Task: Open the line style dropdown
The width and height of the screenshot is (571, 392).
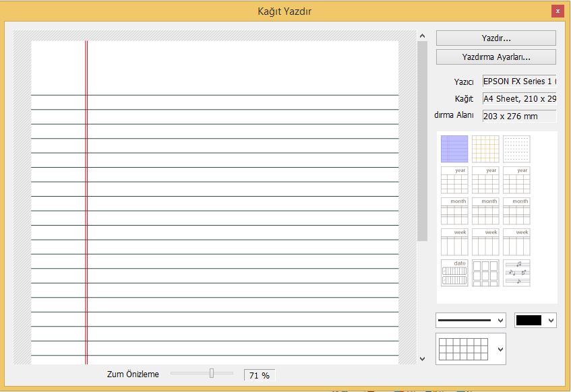Action: coord(471,321)
